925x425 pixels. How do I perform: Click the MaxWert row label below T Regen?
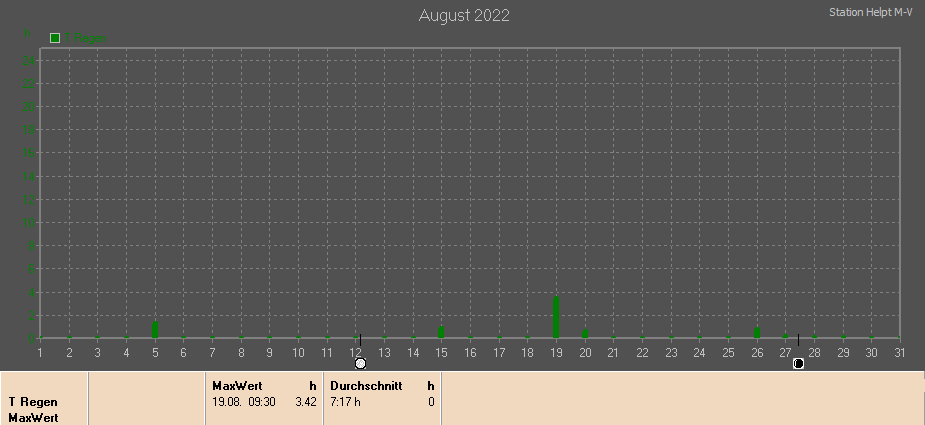(33, 418)
